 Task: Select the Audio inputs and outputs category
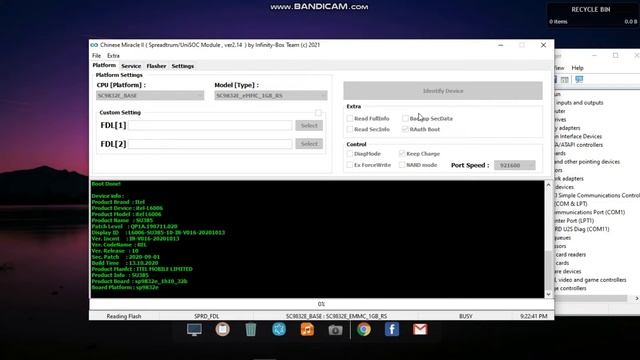pos(579,103)
